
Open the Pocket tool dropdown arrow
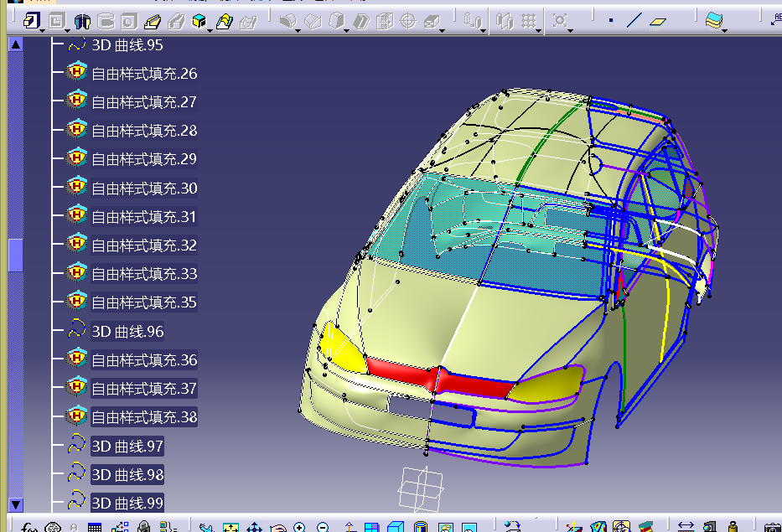[x=67, y=29]
